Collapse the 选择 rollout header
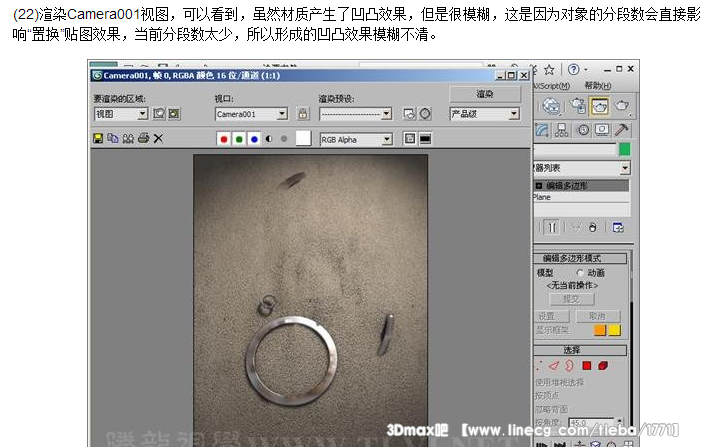The width and height of the screenshot is (708, 447). (580, 350)
